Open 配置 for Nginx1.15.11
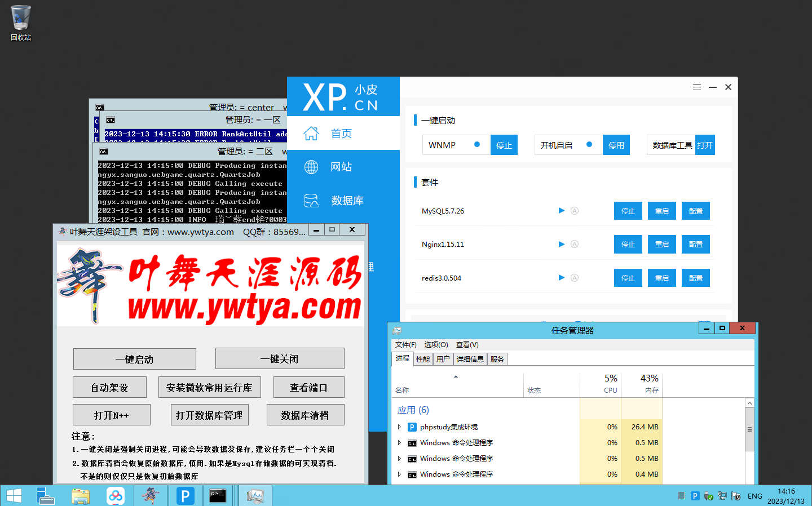 [x=696, y=244]
